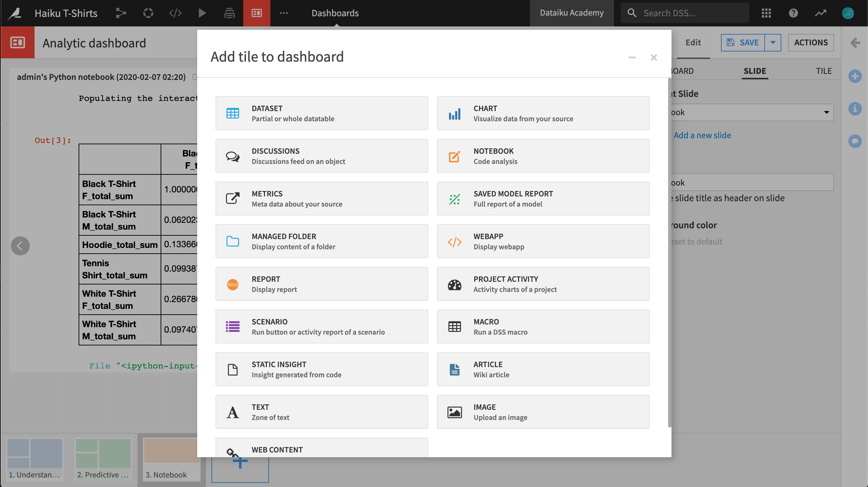This screenshot has height=487, width=868.
Task: Select the DISCUSSIONS tile type
Action: [x=322, y=156]
